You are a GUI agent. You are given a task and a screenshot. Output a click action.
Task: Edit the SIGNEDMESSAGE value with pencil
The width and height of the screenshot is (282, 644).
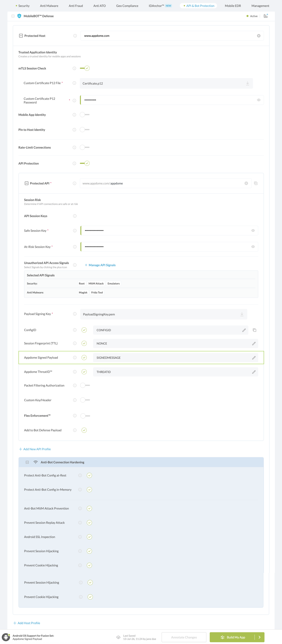pos(254,358)
